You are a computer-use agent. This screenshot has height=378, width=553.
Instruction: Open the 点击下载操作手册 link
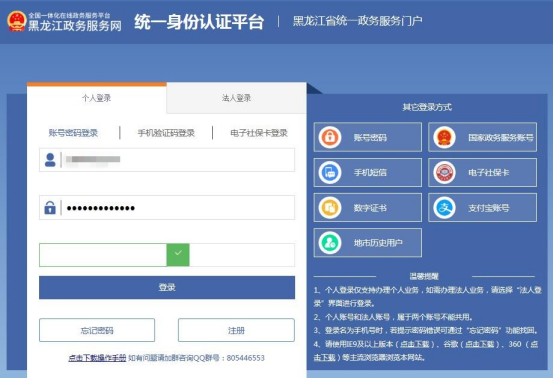click(x=97, y=358)
